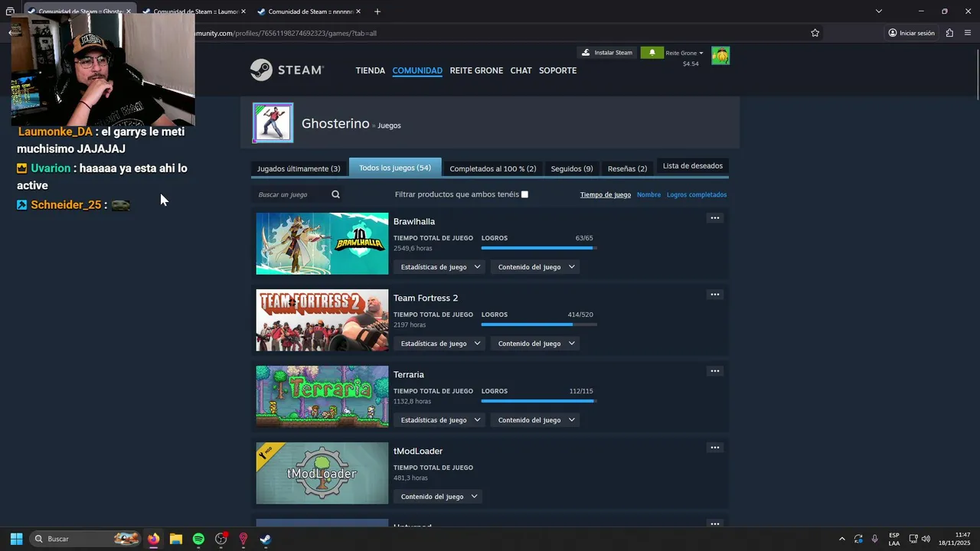The height and width of the screenshot is (551, 980).
Task: Open Team Fortress 2 three-dot menu
Action: (x=715, y=295)
